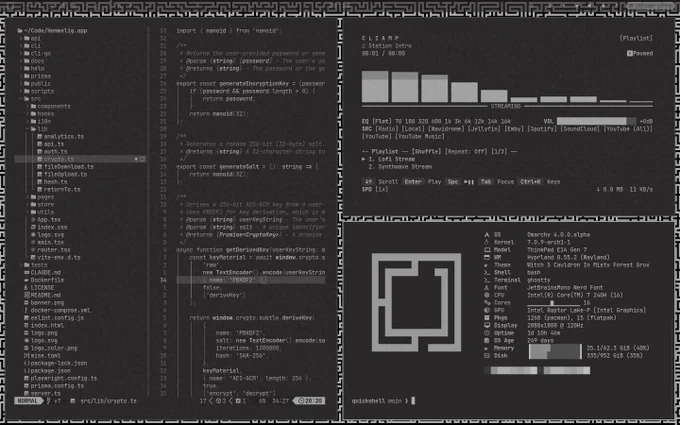Adjust the VOL volume bar
This screenshot has width=680, height=425.
596,121
